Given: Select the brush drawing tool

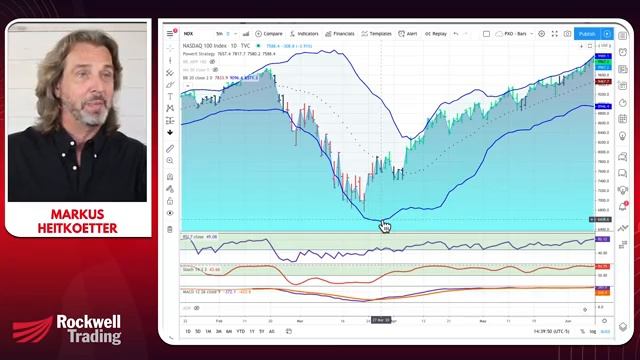Looking at the screenshot, I should point(170,84).
